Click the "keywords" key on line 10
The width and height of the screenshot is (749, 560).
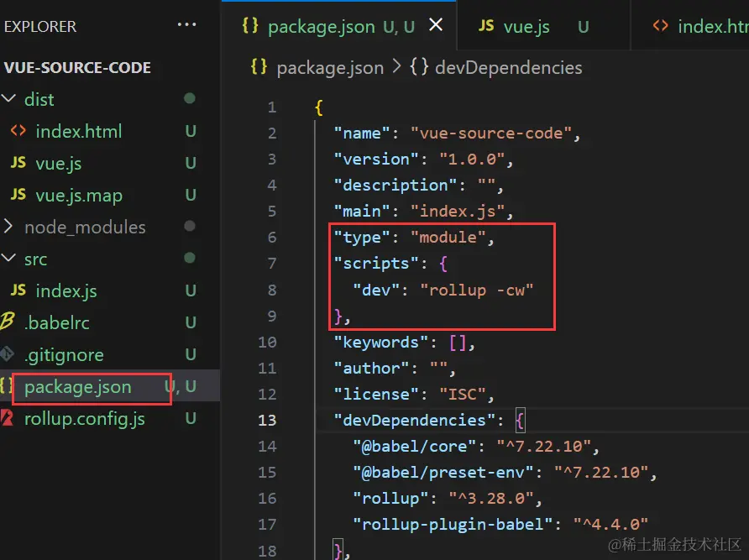[380, 342]
